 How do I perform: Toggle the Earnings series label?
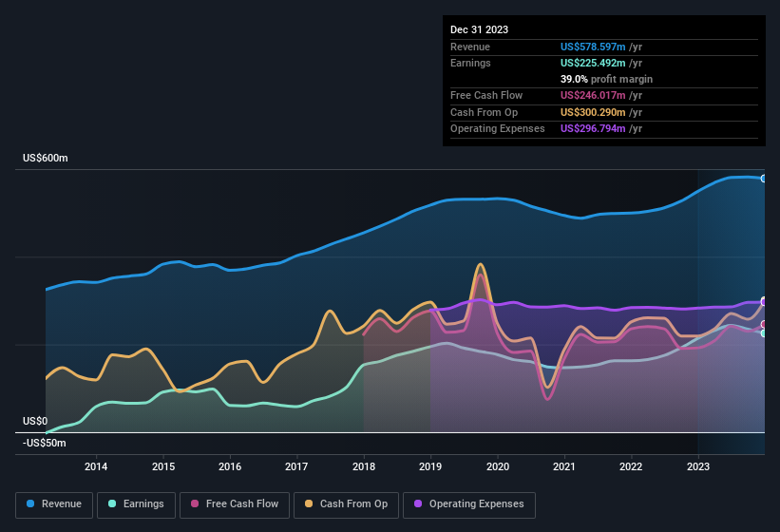click(x=143, y=503)
